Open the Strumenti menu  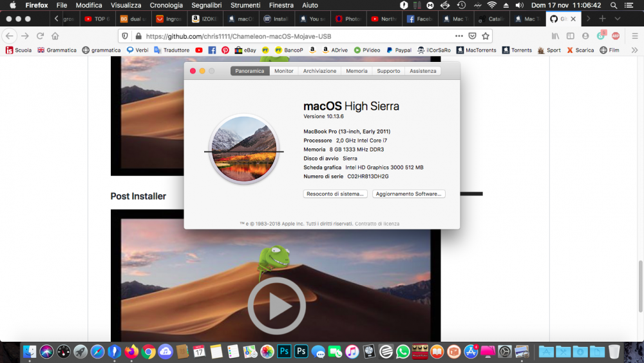(245, 5)
